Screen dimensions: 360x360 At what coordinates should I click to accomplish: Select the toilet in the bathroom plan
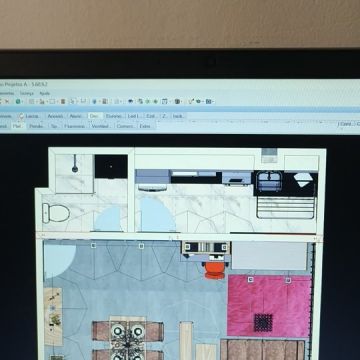[56, 213]
